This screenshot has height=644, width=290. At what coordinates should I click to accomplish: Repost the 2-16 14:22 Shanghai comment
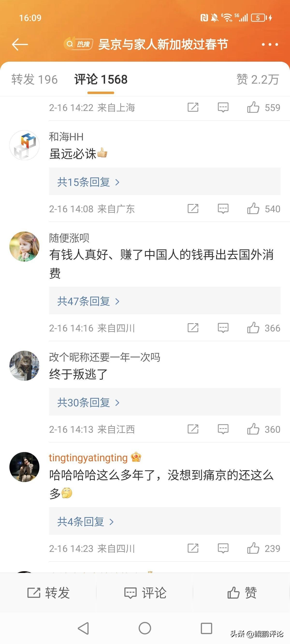pyautogui.click(x=193, y=108)
